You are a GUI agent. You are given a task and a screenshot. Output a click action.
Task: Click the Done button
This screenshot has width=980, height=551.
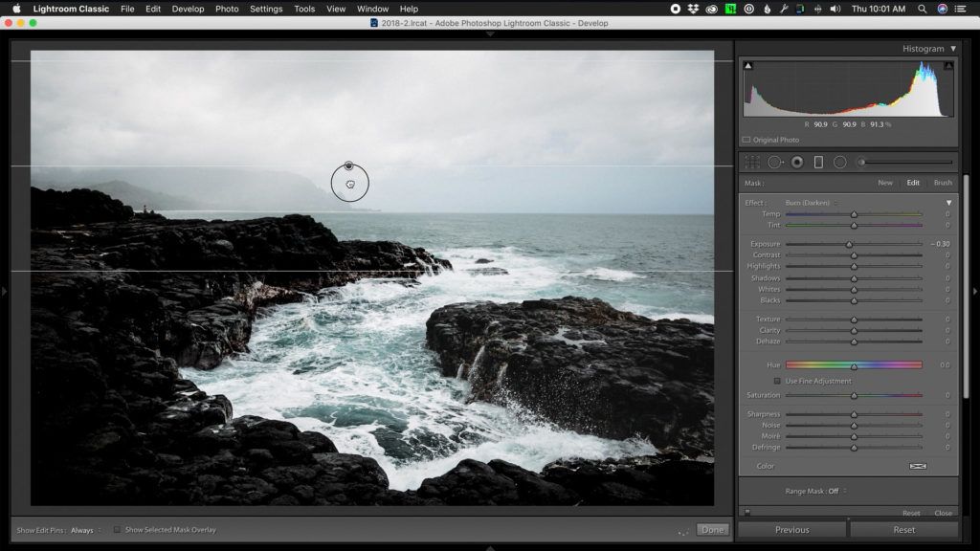coord(712,528)
